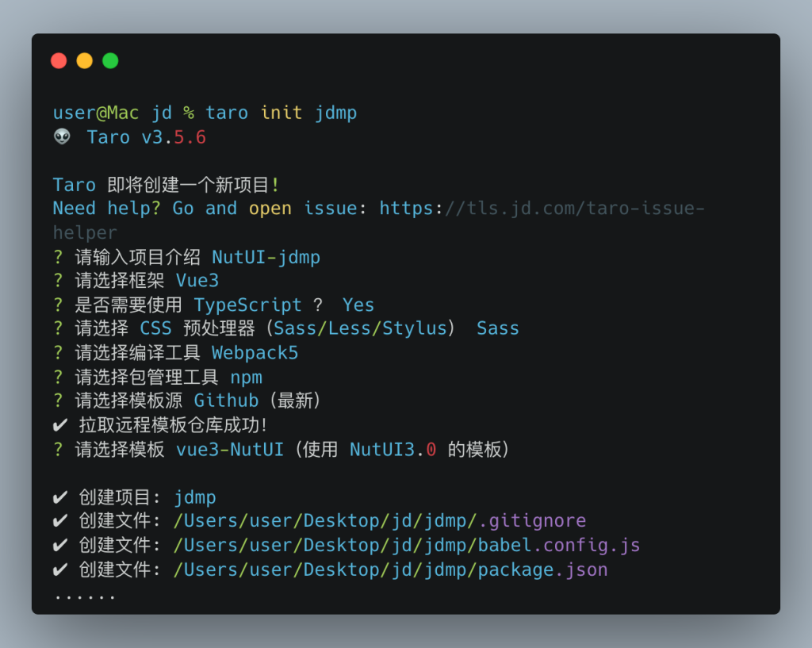Click the checkmark beside the babel.config.js line
Image resolution: width=812 pixels, height=648 pixels.
[60, 545]
